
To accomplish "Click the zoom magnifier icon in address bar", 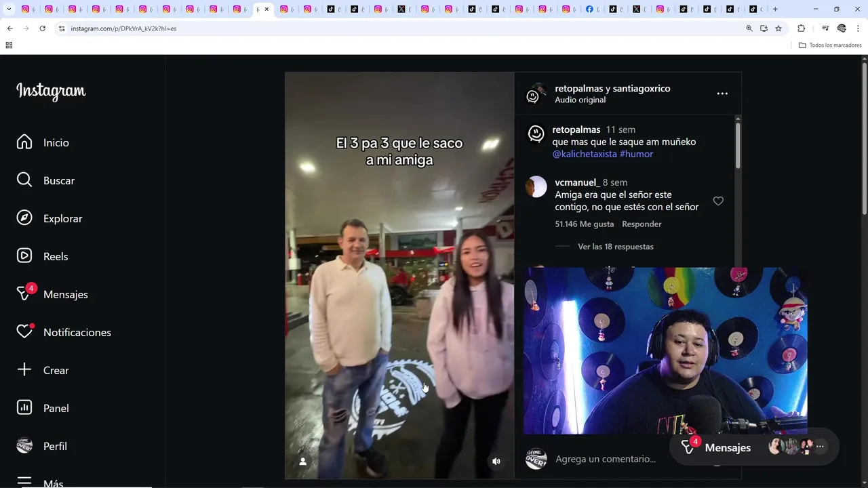I will (749, 28).
